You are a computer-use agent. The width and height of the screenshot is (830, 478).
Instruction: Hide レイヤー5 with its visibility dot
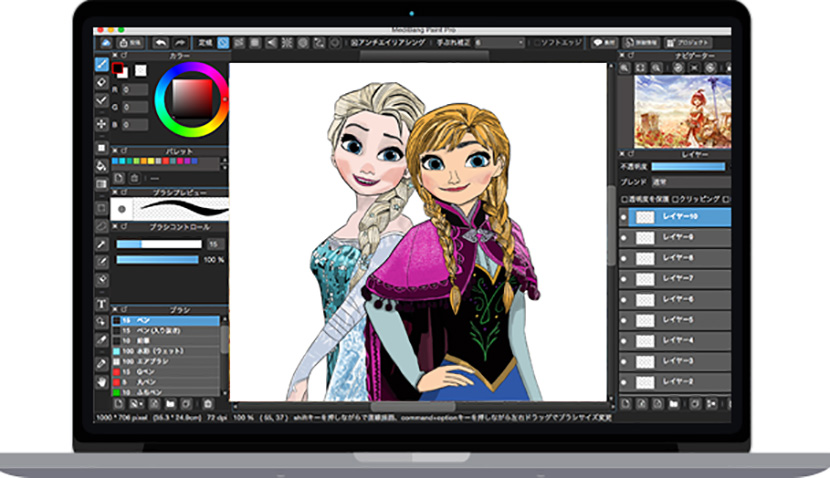coord(624,320)
